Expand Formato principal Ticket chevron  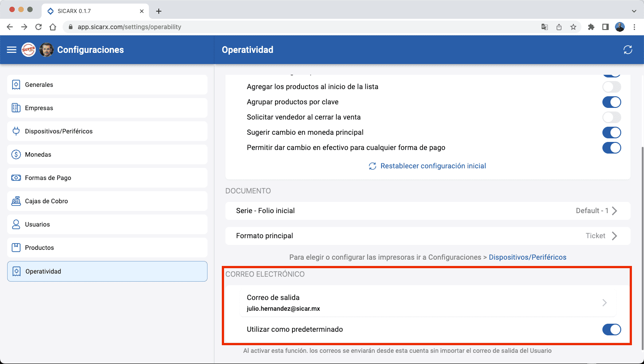(614, 236)
